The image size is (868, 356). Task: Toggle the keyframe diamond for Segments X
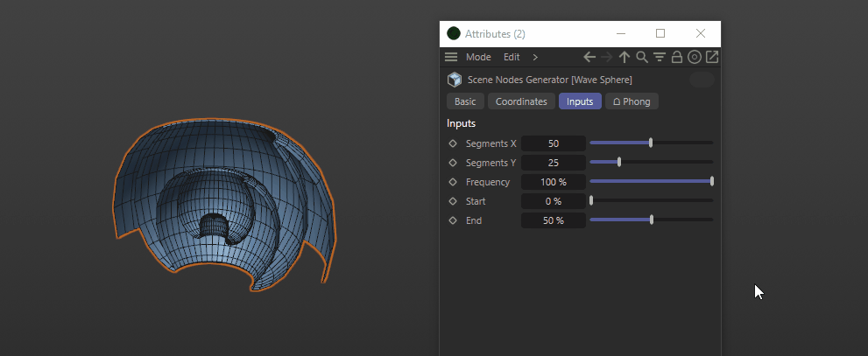tap(453, 143)
